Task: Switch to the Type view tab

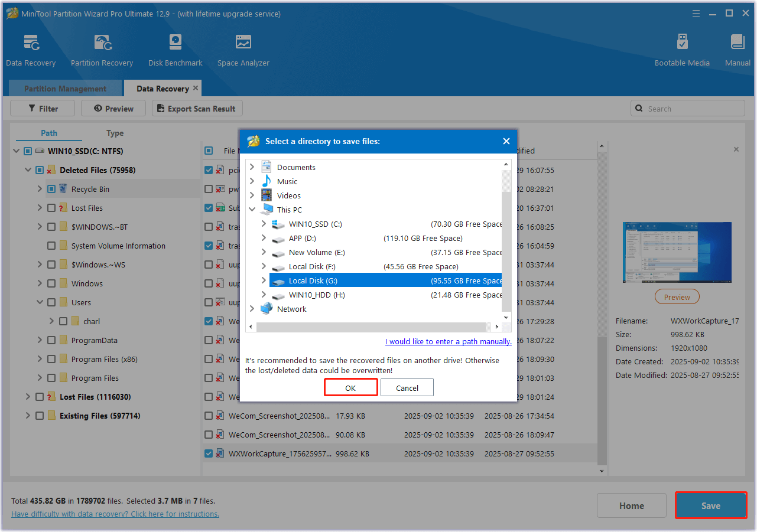Action: point(115,133)
